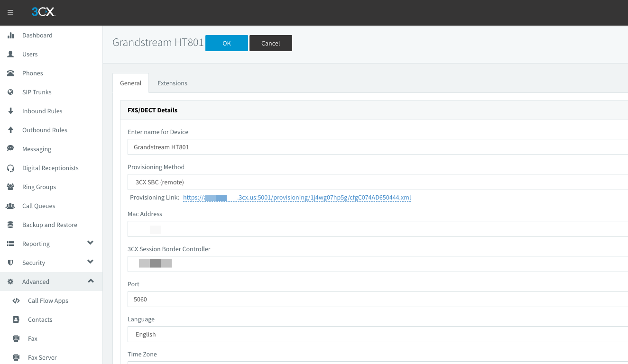Open Digital Receptionists page
The image size is (628, 364).
pos(50,168)
